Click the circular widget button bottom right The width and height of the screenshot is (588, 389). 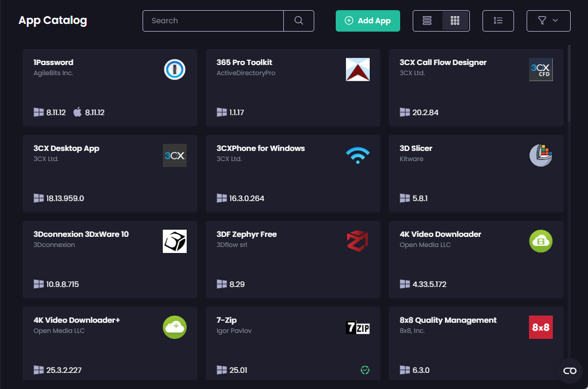tap(569, 371)
